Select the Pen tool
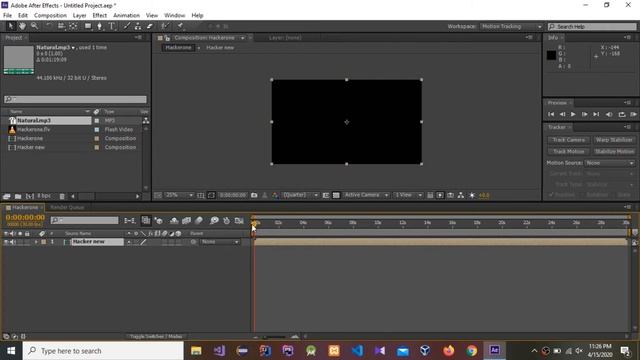Viewport: 640px width, 360px height. [100, 26]
